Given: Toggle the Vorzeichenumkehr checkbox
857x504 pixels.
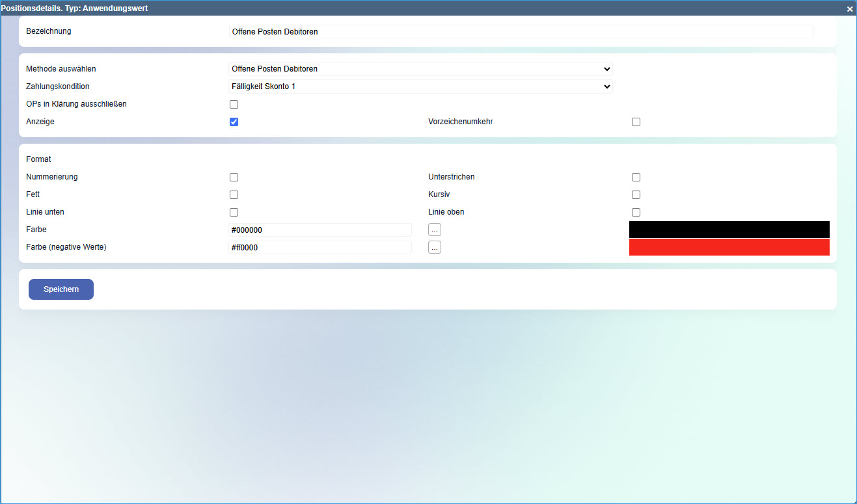Looking at the screenshot, I should pos(636,122).
